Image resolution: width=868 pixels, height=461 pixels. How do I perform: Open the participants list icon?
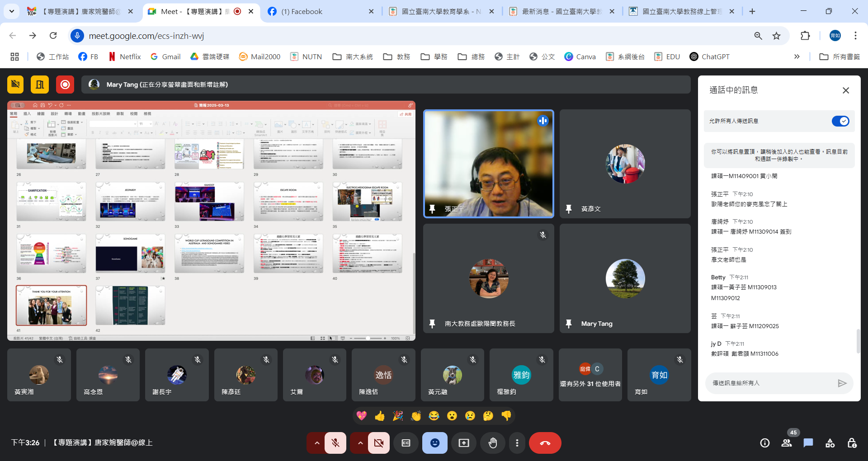pos(787,443)
